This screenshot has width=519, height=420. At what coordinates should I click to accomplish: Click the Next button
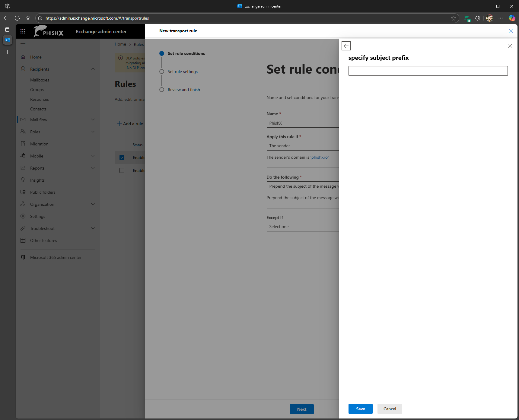(x=302, y=409)
